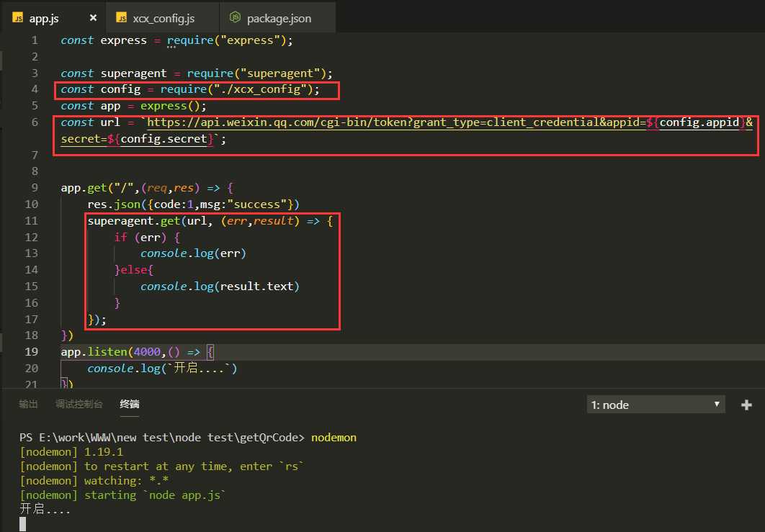Click }else{ on line 14
The height and width of the screenshot is (532, 765).
tap(134, 270)
